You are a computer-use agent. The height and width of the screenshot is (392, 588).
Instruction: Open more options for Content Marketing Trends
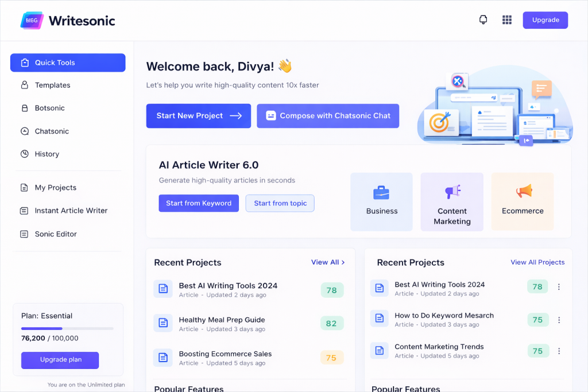pos(559,351)
